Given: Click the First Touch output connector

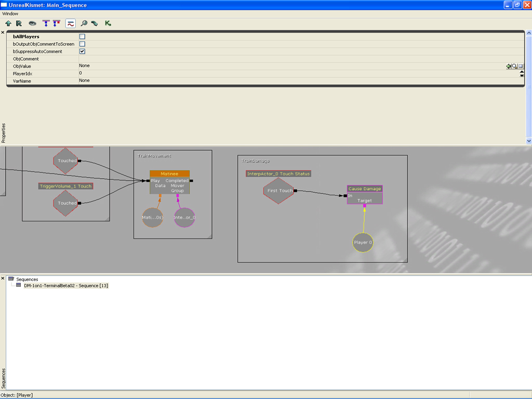Looking at the screenshot, I should (x=295, y=191).
